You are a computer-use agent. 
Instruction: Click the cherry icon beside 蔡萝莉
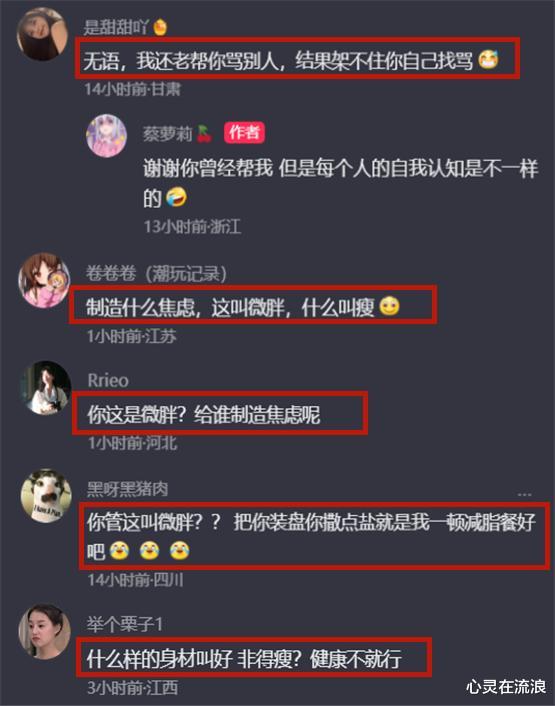tap(204, 133)
